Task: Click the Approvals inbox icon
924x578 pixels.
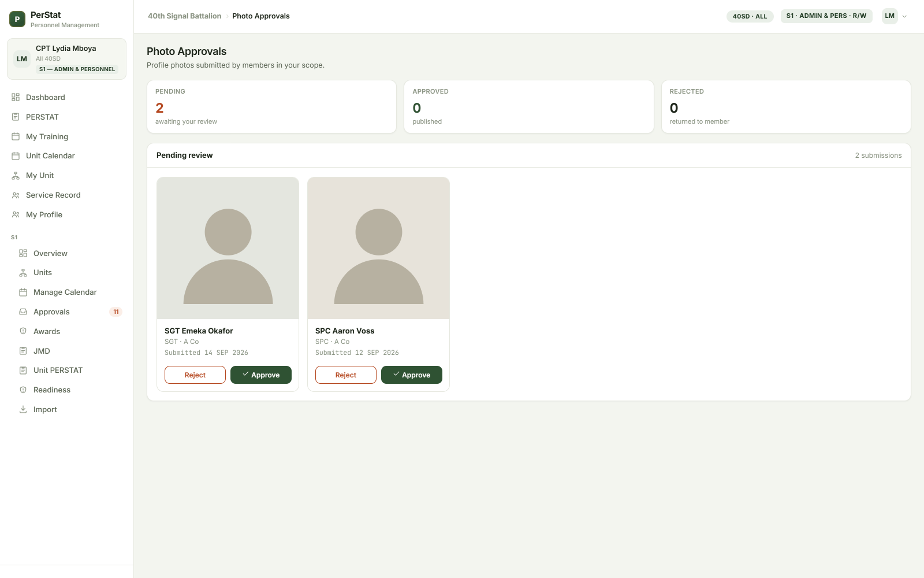Action: tap(23, 312)
